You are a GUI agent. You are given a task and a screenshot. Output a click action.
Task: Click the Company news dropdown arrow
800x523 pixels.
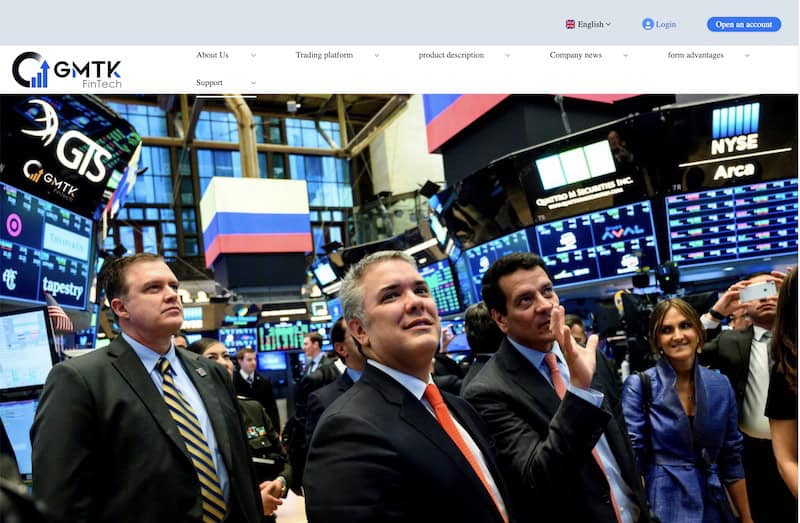[x=626, y=55]
